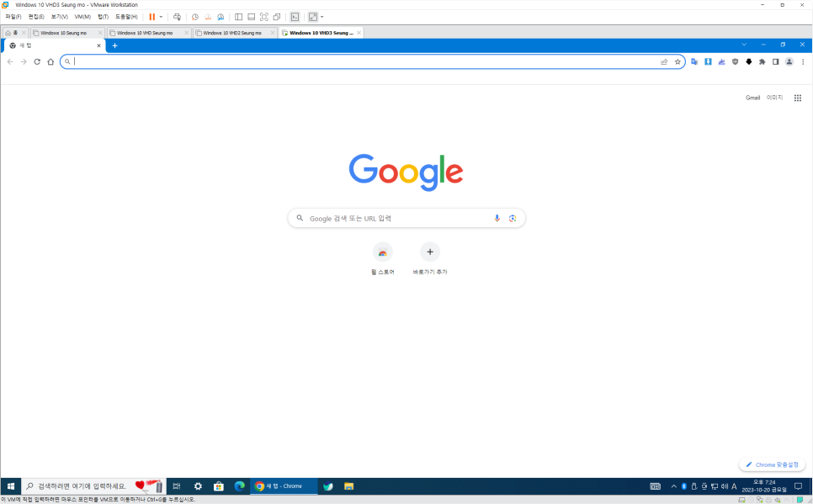Send Ctrl+Alt+Del to the virtual machine
This screenshot has height=504, width=813.
pyautogui.click(x=177, y=17)
